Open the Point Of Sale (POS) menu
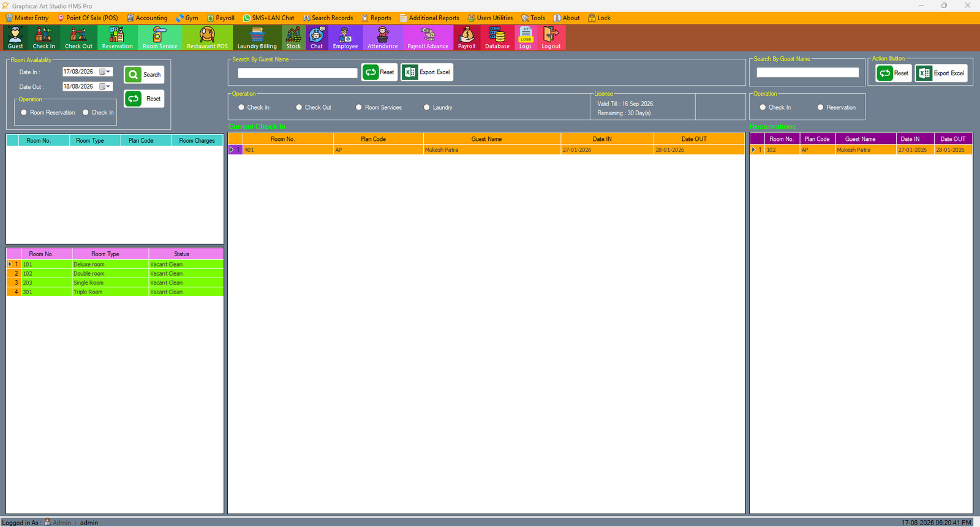The height and width of the screenshot is (527, 980). (x=88, y=18)
